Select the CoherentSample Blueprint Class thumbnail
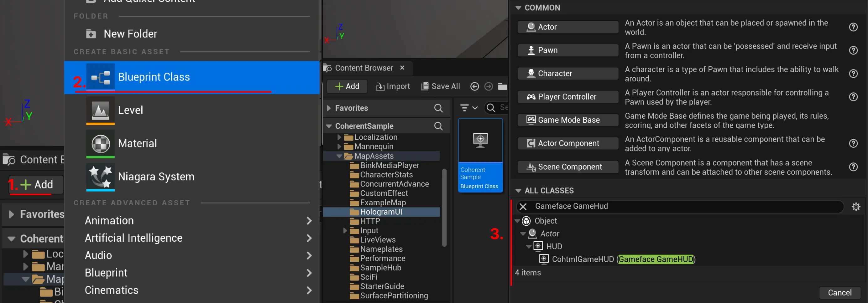The width and height of the screenshot is (868, 303). 480,155
